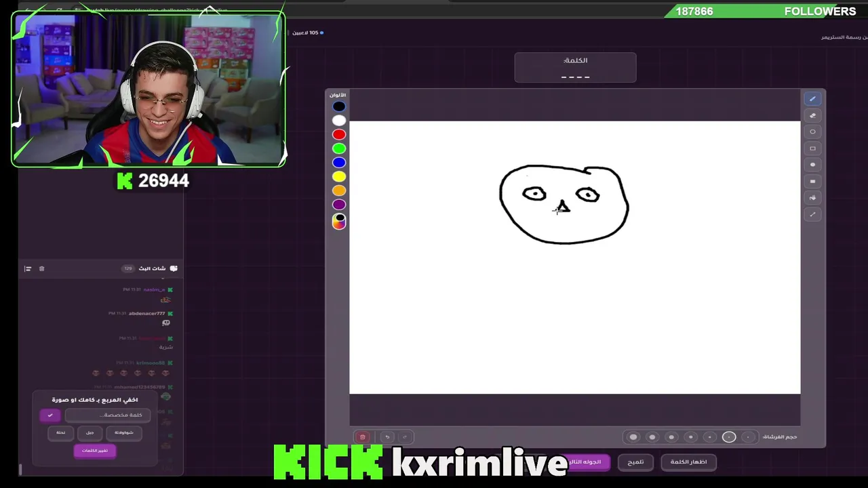868x488 pixels.
Task: Choose the third largest brush size
Action: [x=671, y=437]
